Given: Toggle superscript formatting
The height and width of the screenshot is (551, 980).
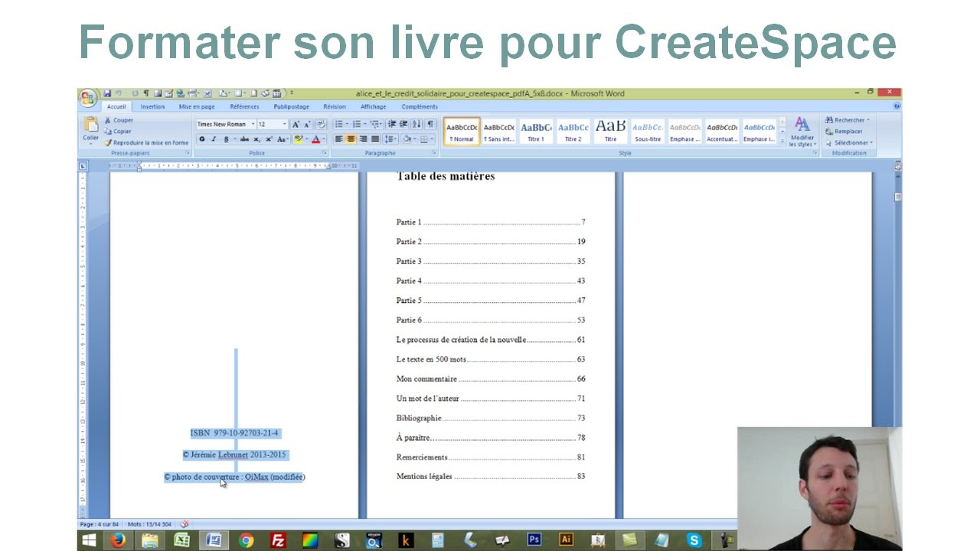Looking at the screenshot, I should pos(269,139).
